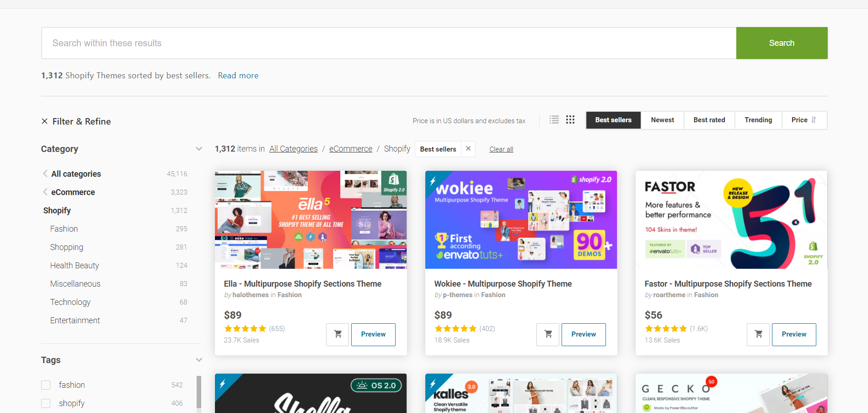Select the Fashion category
The height and width of the screenshot is (413, 868).
pos(64,229)
